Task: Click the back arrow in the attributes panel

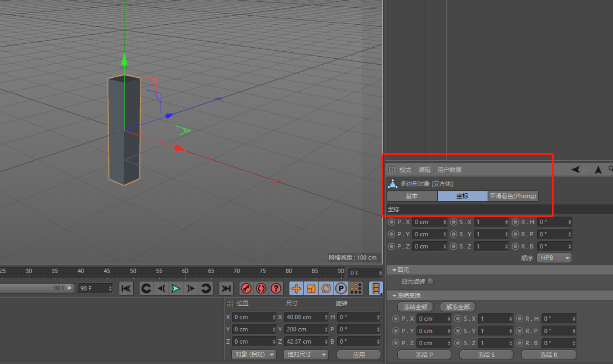Action: (x=576, y=169)
